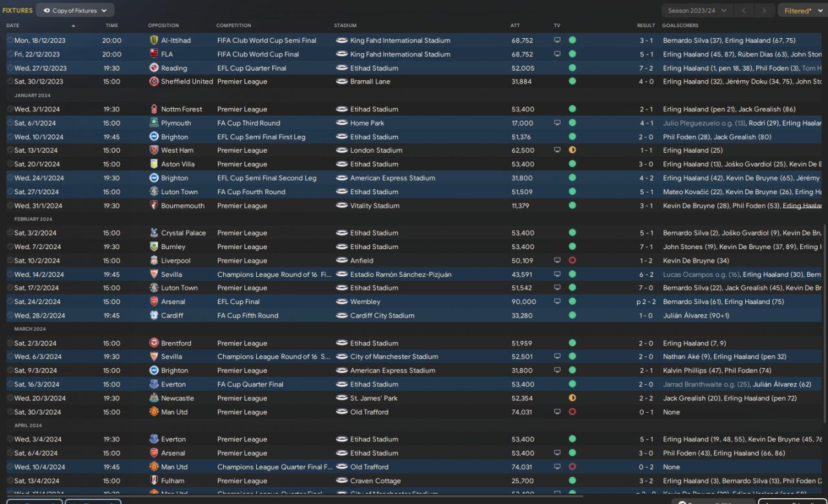Viewport: 828px width, 504px height.
Task: Click the yellow draw indicator on the West Ham row
Action: [x=572, y=150]
